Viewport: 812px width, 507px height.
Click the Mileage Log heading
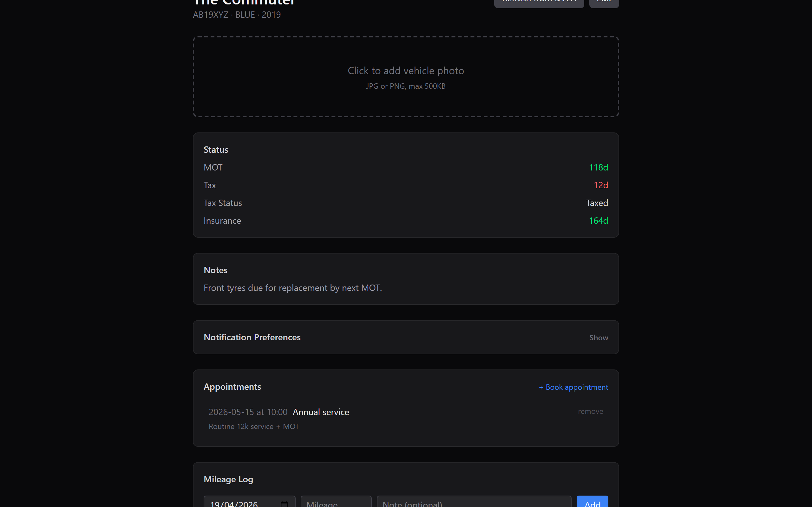[x=228, y=479]
